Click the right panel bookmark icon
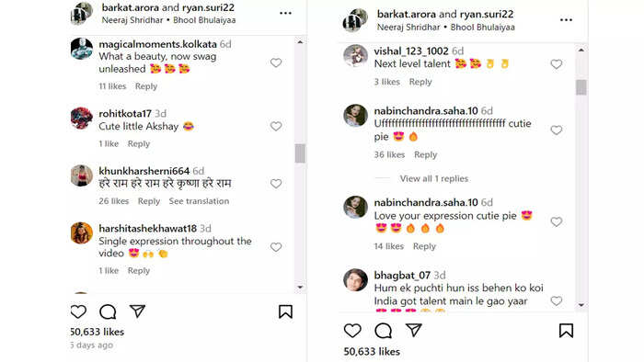 pos(566,331)
